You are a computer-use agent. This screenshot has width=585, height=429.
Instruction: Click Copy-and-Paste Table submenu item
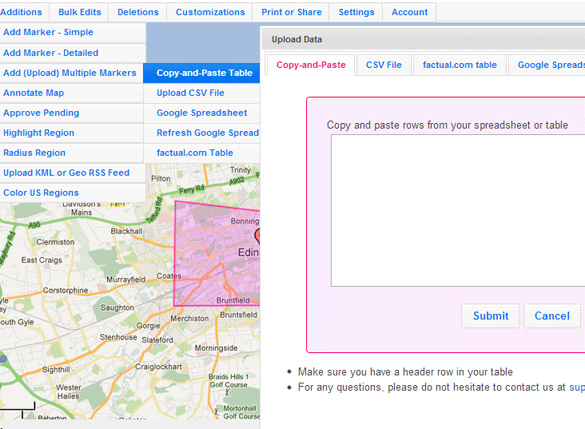click(201, 73)
